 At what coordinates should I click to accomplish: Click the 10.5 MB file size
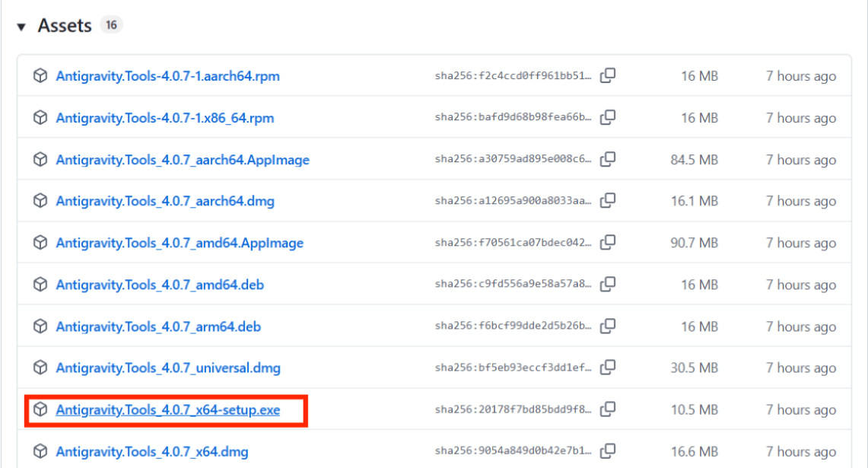coord(695,410)
